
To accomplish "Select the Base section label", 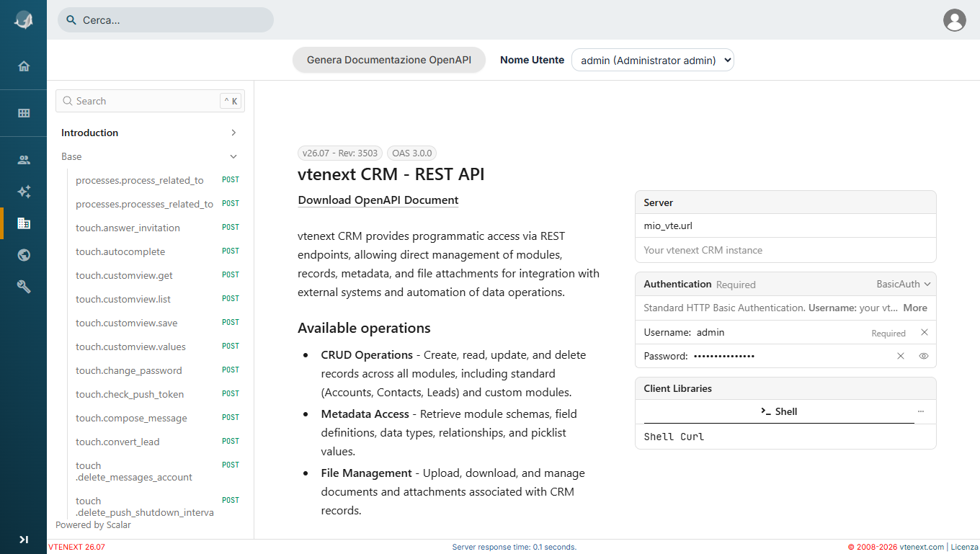I will pyautogui.click(x=71, y=156).
